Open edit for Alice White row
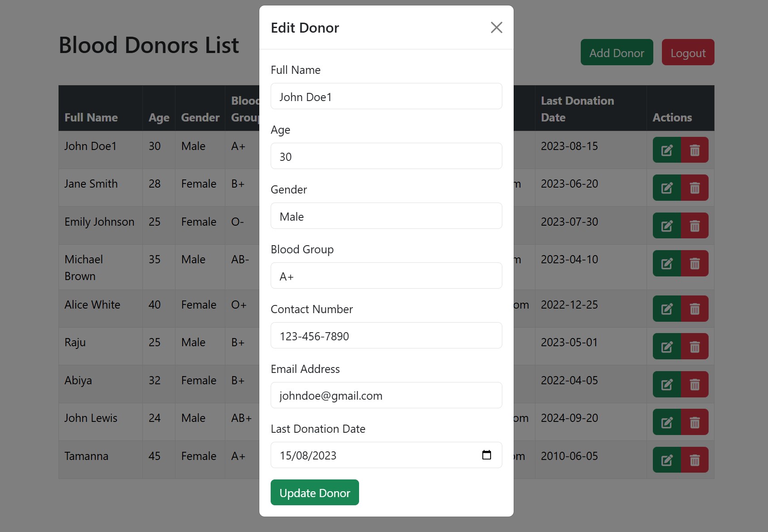Screen dimensions: 768x532 [666, 309]
